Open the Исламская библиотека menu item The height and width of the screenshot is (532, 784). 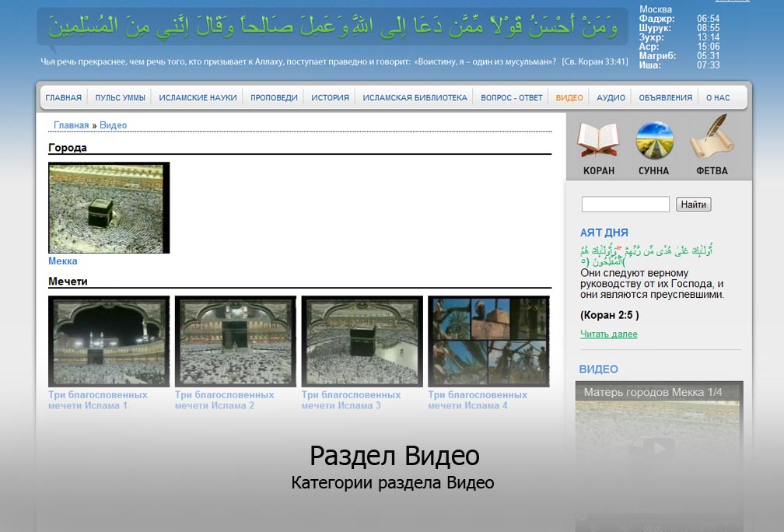point(415,97)
